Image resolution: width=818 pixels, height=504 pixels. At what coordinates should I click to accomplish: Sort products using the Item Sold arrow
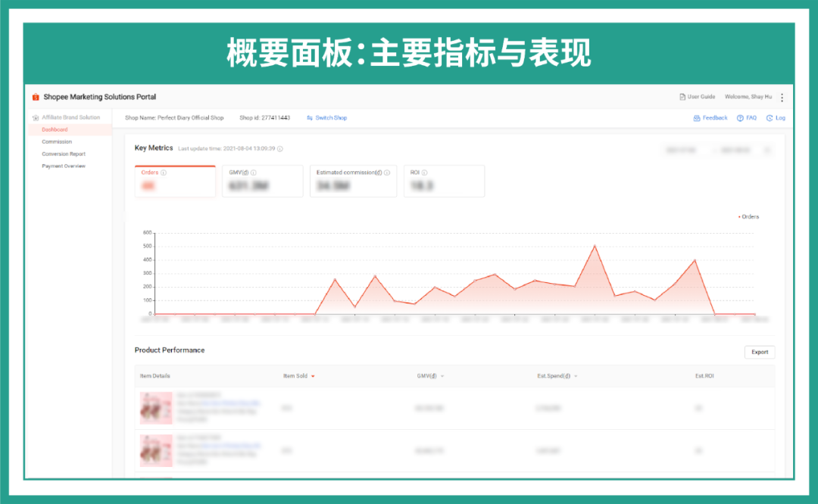(314, 375)
